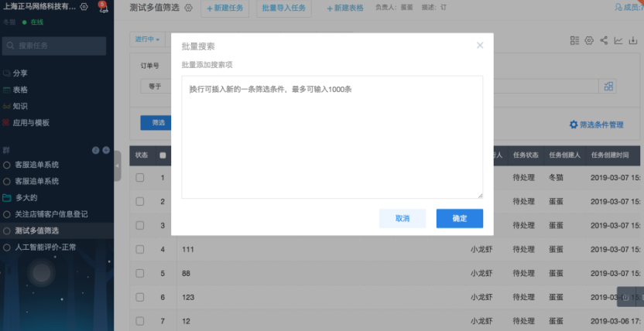Image resolution: width=644 pixels, height=331 pixels.
Task: Click the notification bell with red badge
Action: coord(103,8)
